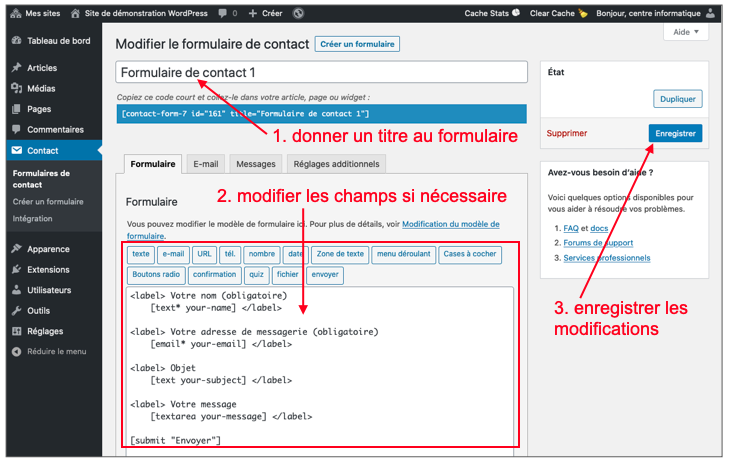This screenshot has width=733, height=465.
Task: Open Articles via its pushpin icon
Action: point(16,68)
